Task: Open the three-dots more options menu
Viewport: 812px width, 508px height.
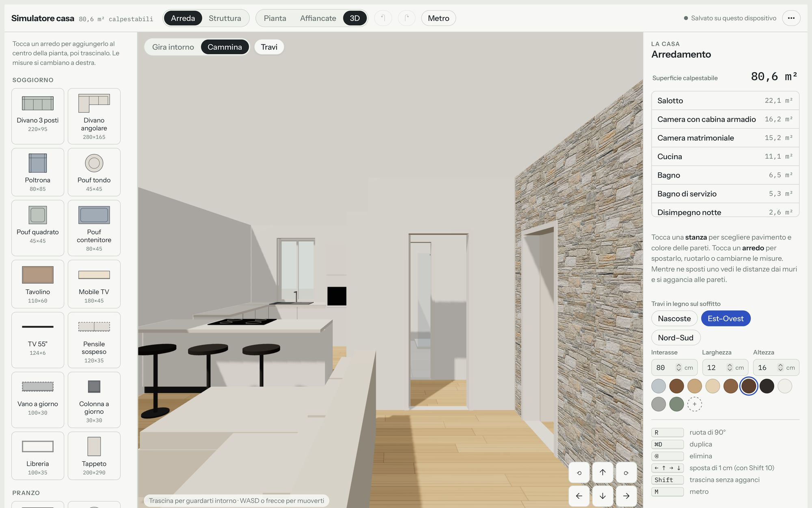Action: (791, 18)
